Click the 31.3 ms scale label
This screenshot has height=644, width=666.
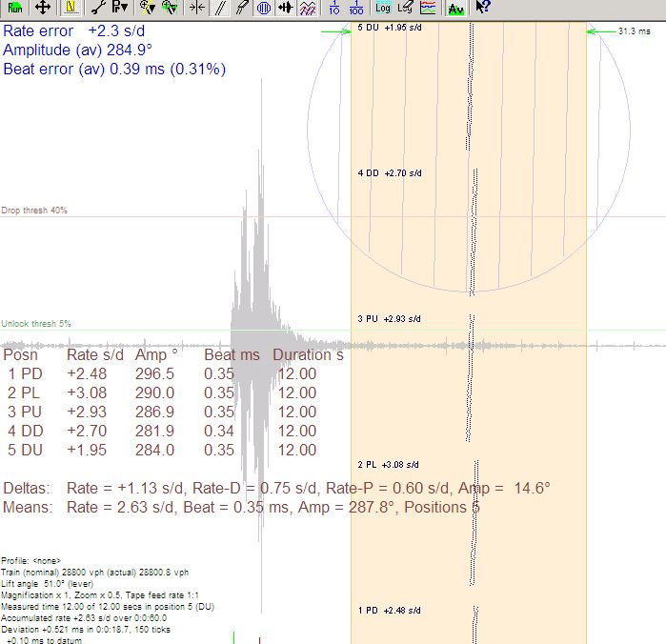[635, 31]
